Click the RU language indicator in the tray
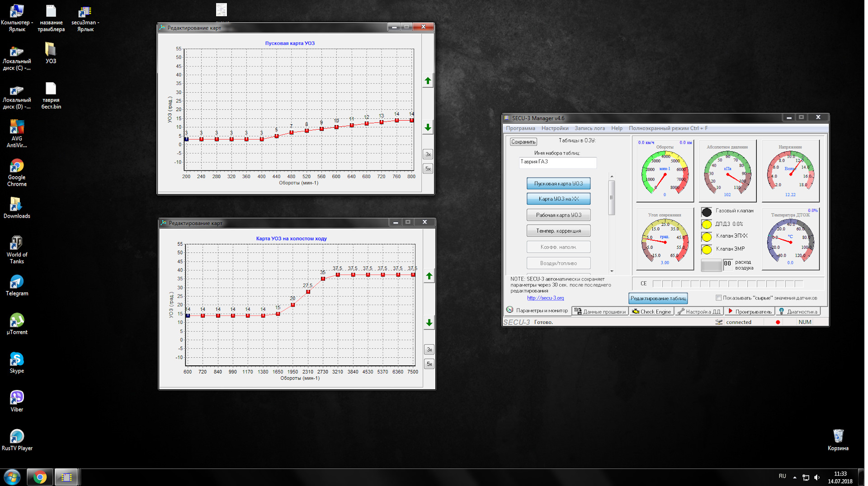The width and height of the screenshot is (868, 486). coord(782,476)
